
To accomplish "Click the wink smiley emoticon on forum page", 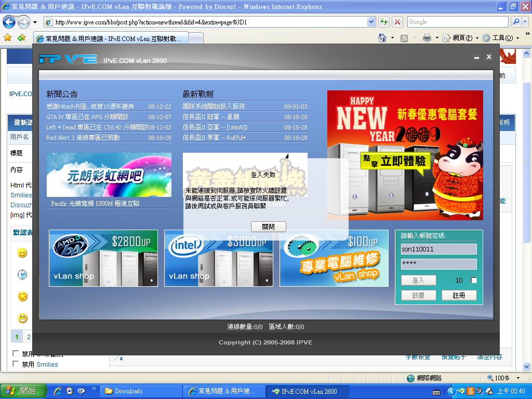I will click(22, 253).
